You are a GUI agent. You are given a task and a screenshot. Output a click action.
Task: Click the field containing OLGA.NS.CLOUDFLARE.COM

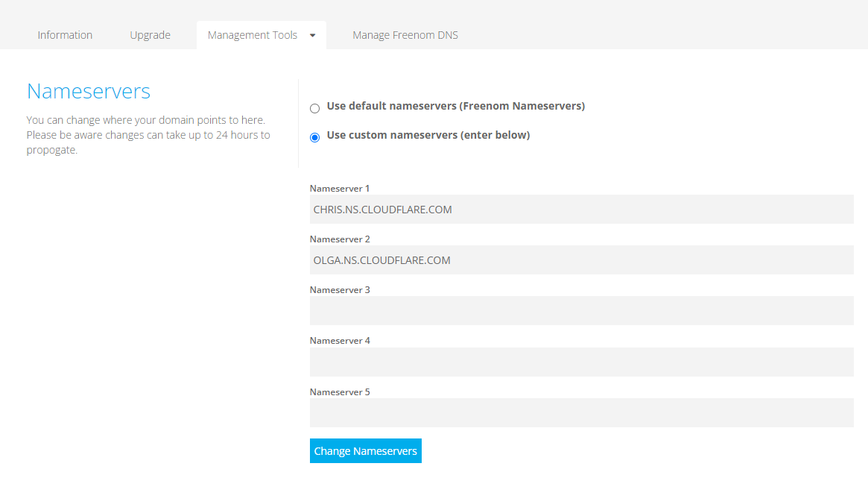[x=581, y=260]
